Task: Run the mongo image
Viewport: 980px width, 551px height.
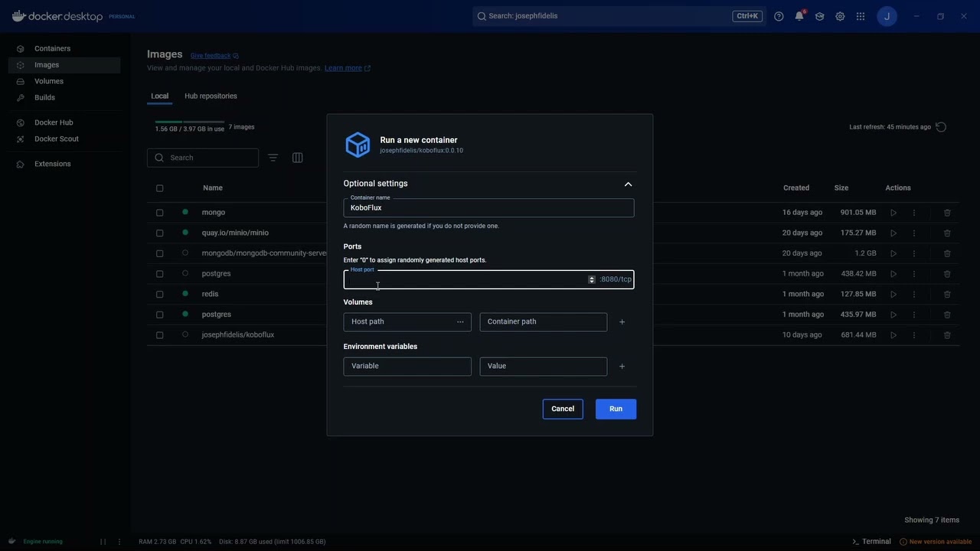Action: [x=893, y=213]
